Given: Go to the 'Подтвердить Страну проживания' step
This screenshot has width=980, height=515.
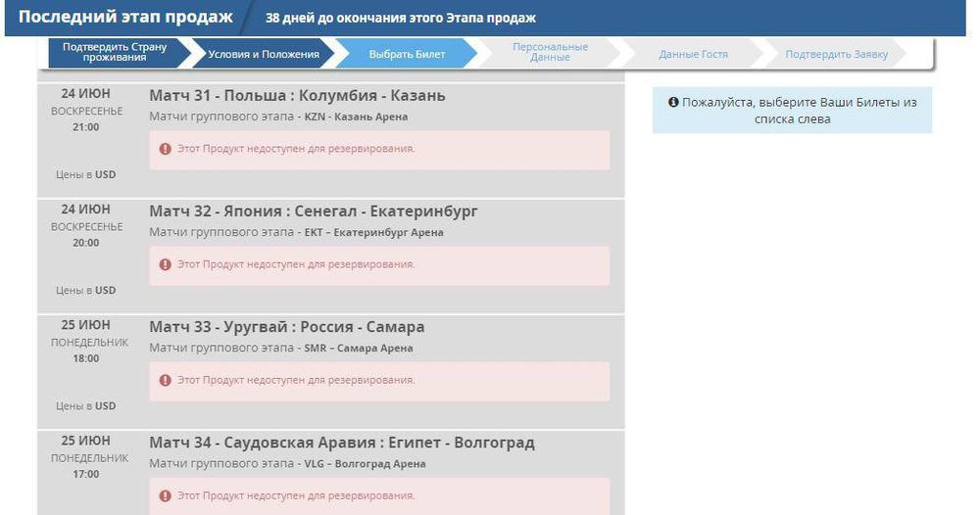Looking at the screenshot, I should tap(115, 53).
